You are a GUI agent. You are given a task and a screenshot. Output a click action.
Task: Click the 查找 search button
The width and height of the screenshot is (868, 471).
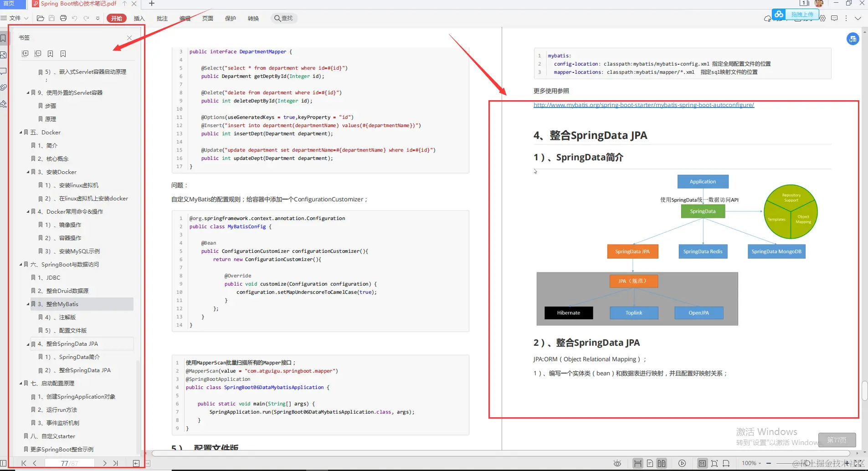[x=284, y=18]
